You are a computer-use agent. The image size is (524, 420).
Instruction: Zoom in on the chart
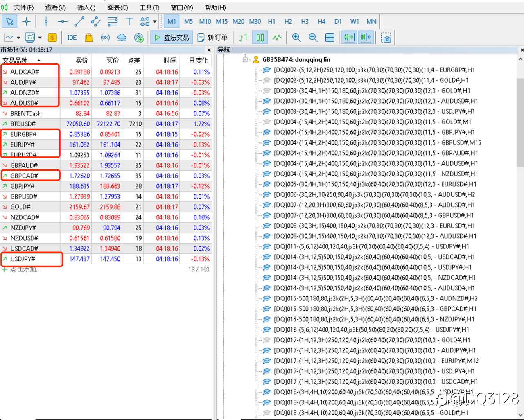pos(296,38)
